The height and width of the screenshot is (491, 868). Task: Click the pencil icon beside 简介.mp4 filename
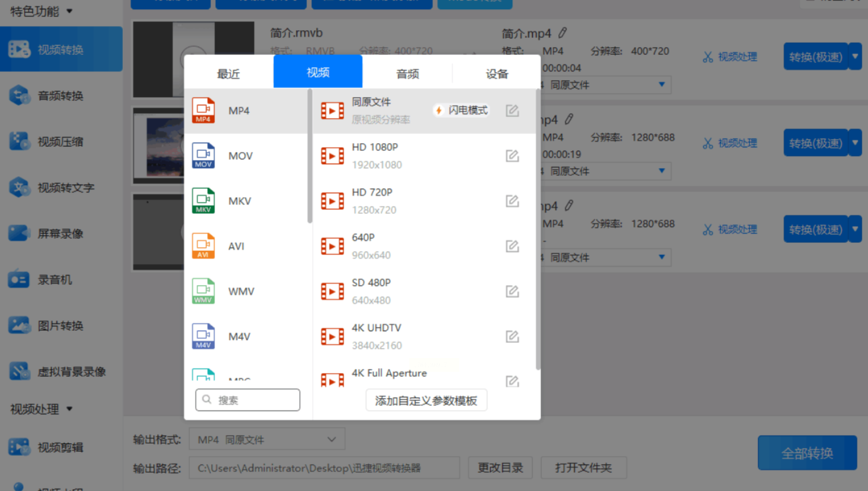(x=562, y=33)
